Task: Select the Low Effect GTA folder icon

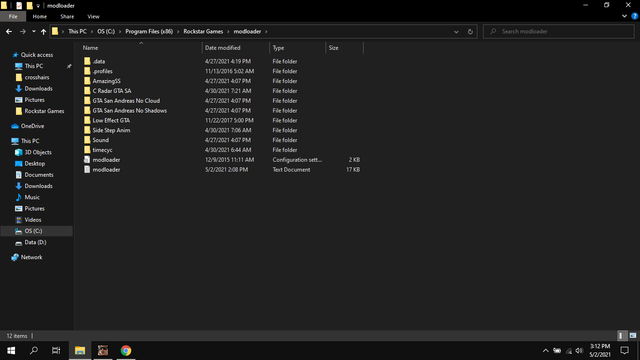Action: [87, 120]
